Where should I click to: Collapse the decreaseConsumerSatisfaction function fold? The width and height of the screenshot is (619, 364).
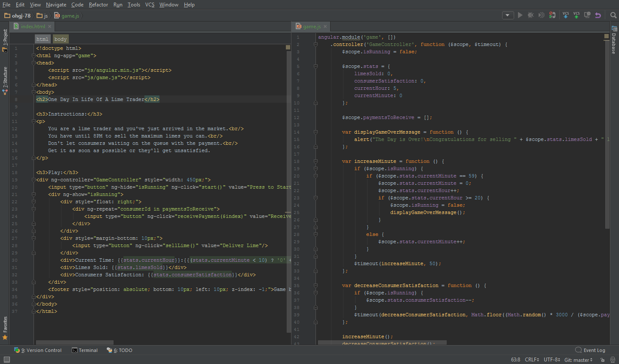[x=316, y=286]
